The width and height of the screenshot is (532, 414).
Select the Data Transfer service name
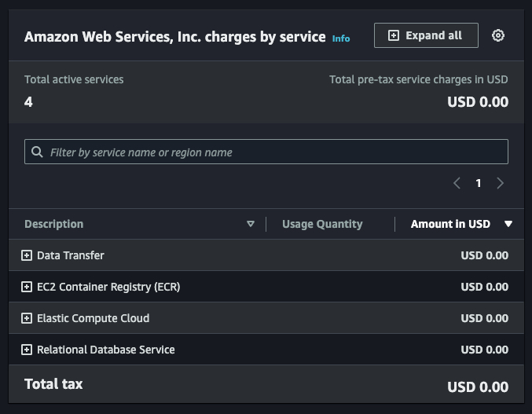(x=71, y=255)
